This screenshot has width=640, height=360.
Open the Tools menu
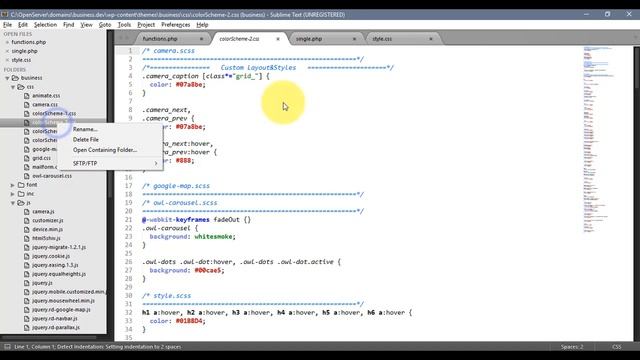pyautogui.click(x=124, y=25)
